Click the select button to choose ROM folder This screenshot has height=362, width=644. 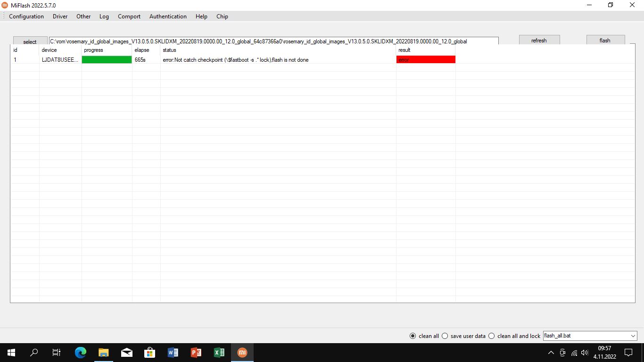click(x=30, y=41)
